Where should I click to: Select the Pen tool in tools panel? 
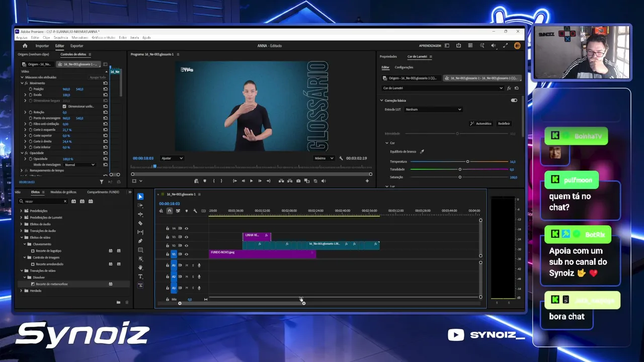(140, 241)
